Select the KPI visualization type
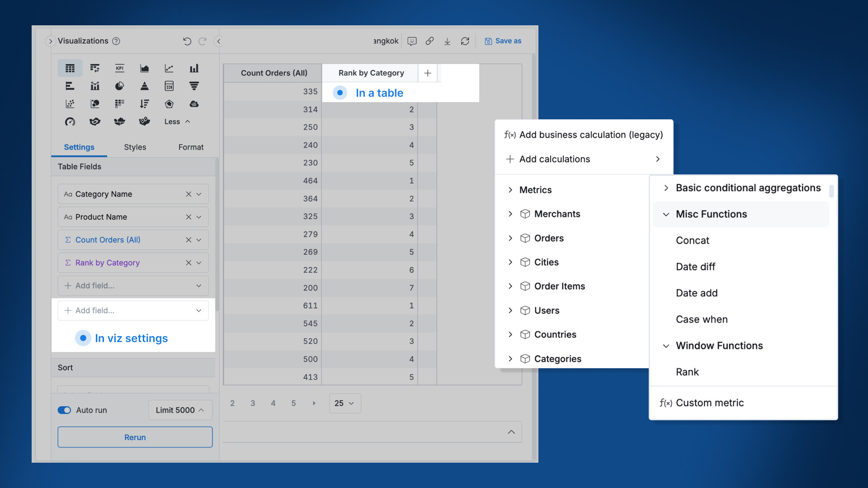This screenshot has width=868, height=488. click(x=119, y=68)
